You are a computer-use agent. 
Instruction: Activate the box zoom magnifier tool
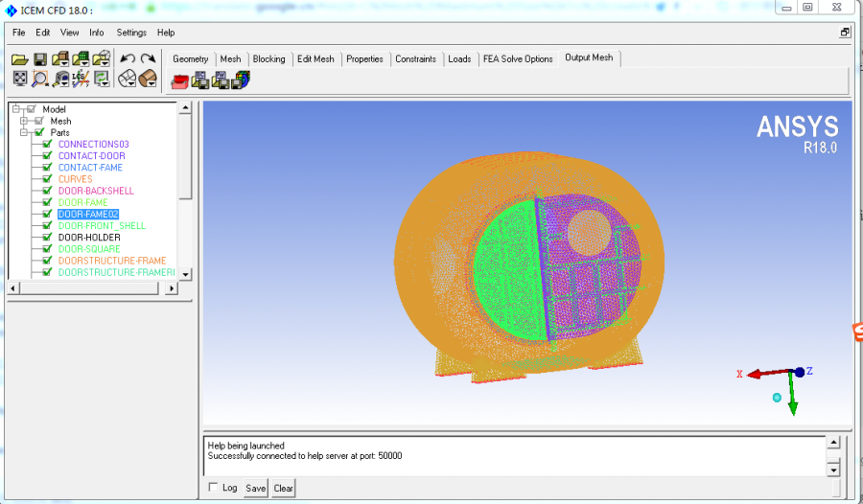point(39,80)
